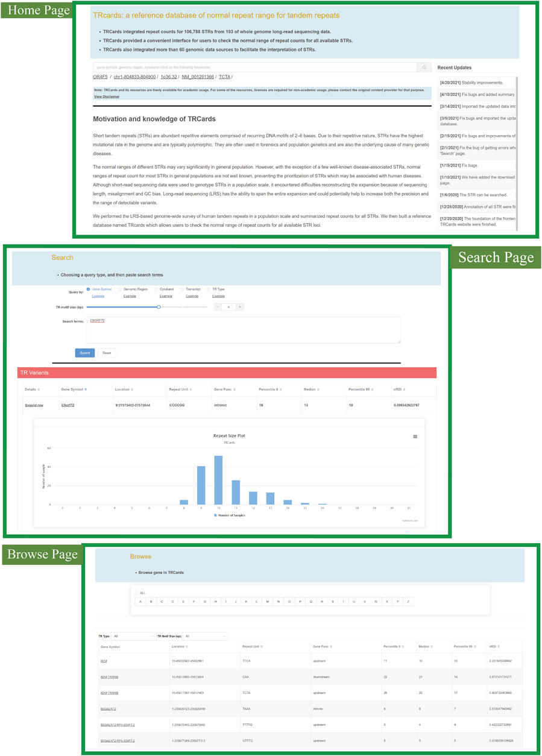Browse genes starting with letter A
This screenshot has width=542, height=756.
pos(140,602)
